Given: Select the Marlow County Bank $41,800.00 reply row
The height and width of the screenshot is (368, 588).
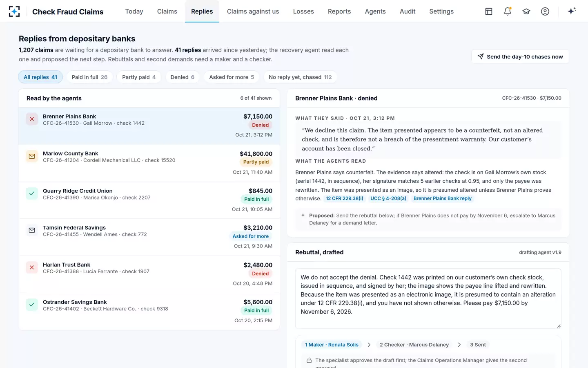Looking at the screenshot, I should (149, 163).
